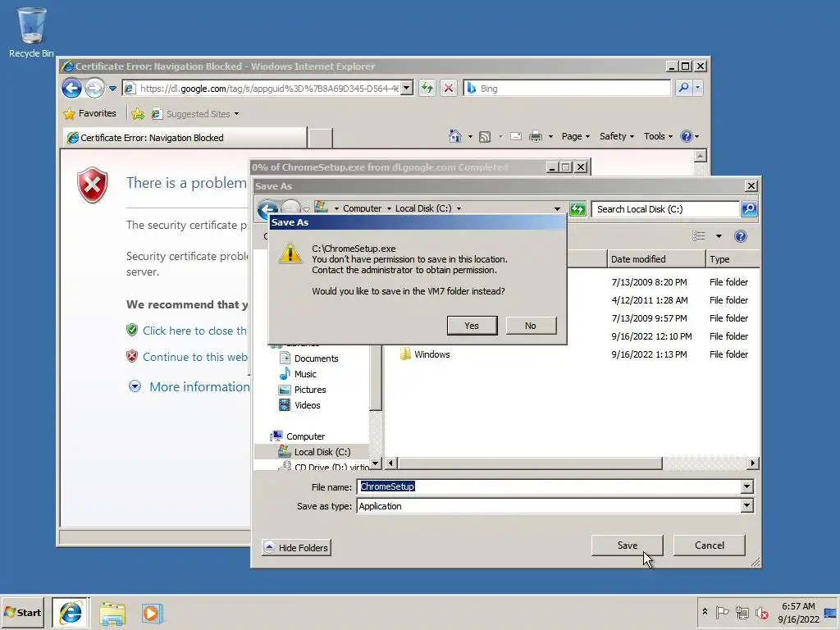840x630 pixels.
Task: Click the Change your view icon
Action: (x=699, y=236)
